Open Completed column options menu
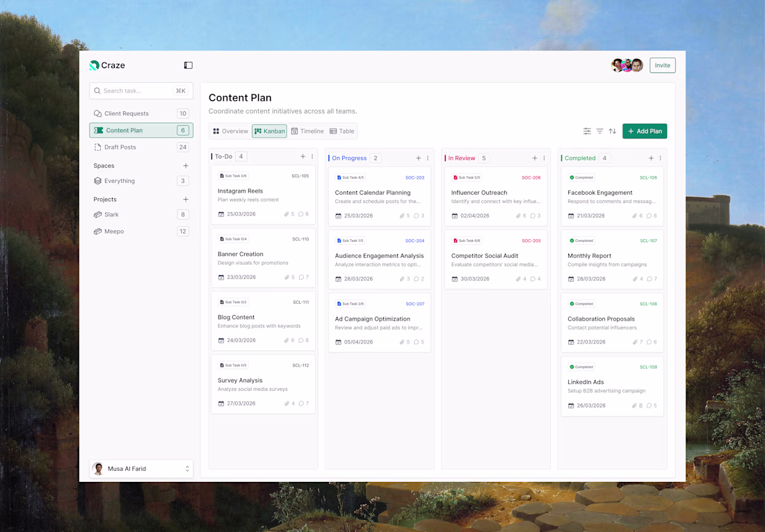The width and height of the screenshot is (765, 532). (661, 158)
